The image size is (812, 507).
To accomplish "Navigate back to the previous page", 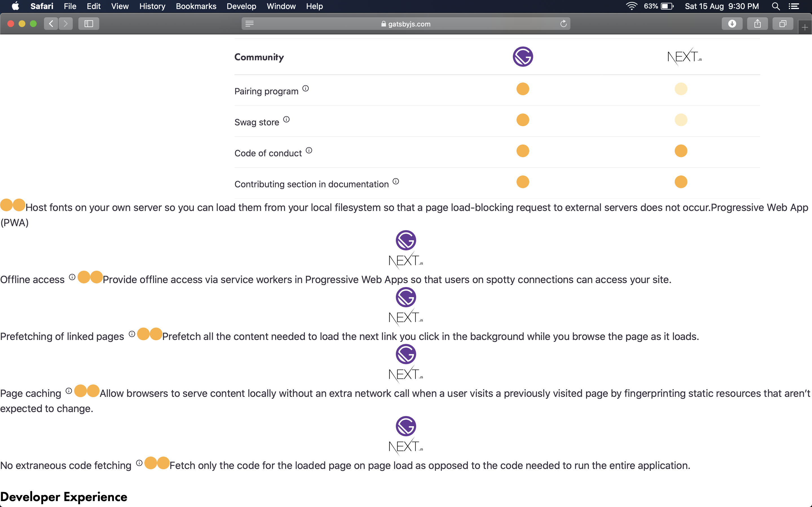I will [x=51, y=23].
